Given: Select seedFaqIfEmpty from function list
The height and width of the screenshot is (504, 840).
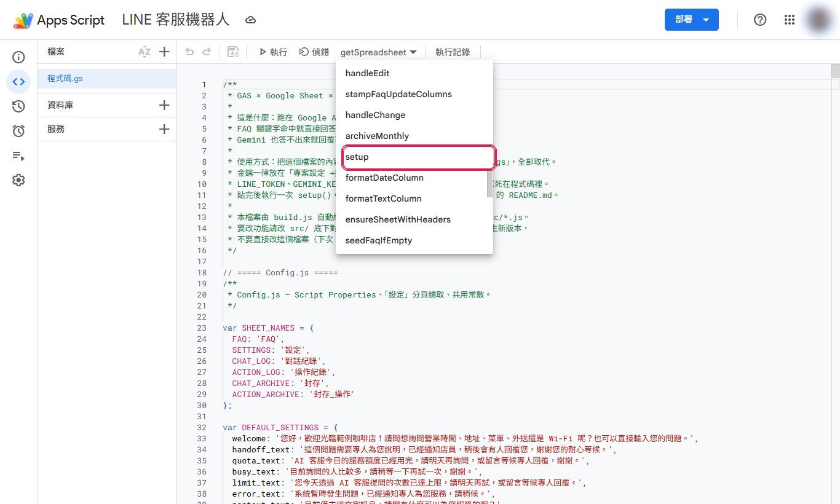Looking at the screenshot, I should point(414,240).
